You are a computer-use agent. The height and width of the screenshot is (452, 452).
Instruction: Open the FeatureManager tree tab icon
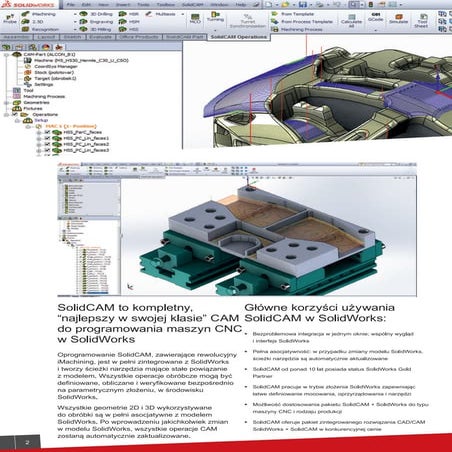tap(6, 47)
